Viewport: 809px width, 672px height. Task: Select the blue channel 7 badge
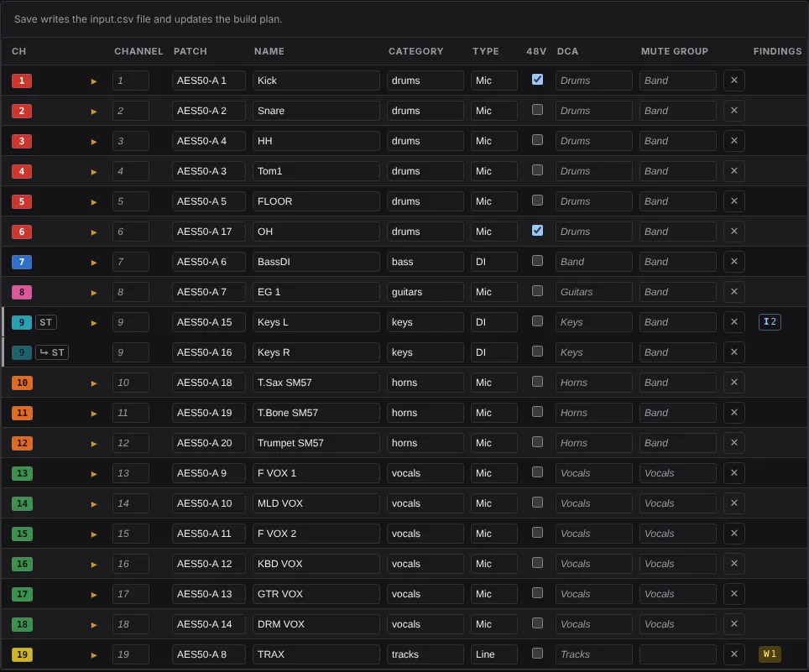point(22,262)
